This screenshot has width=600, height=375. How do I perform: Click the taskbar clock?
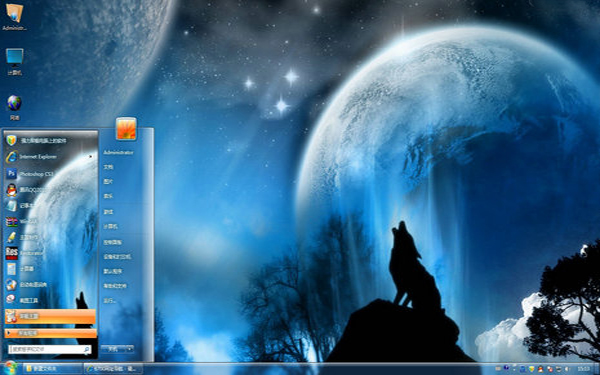tap(584, 369)
